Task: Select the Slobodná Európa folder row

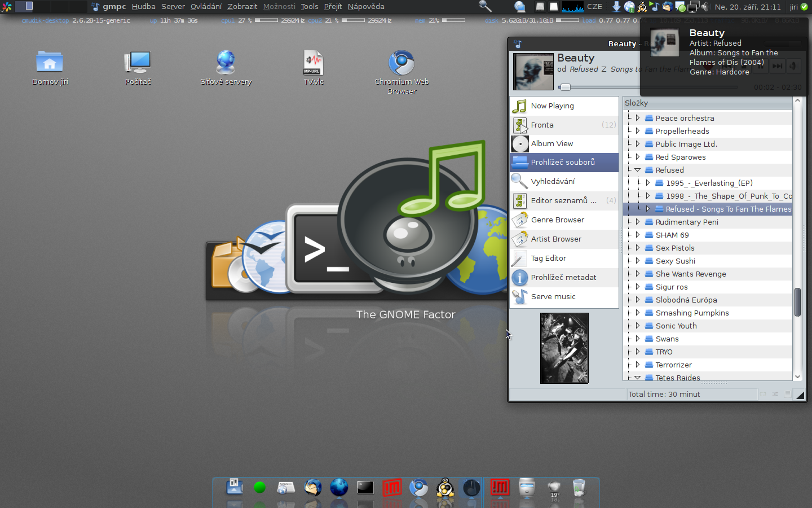Action: (708, 300)
